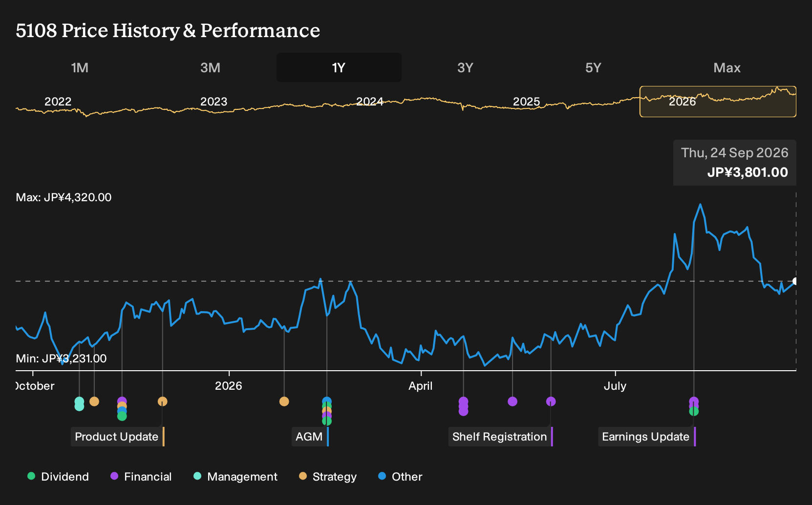
Task: Click the 2025 label on the overview chart
Action: [527, 102]
